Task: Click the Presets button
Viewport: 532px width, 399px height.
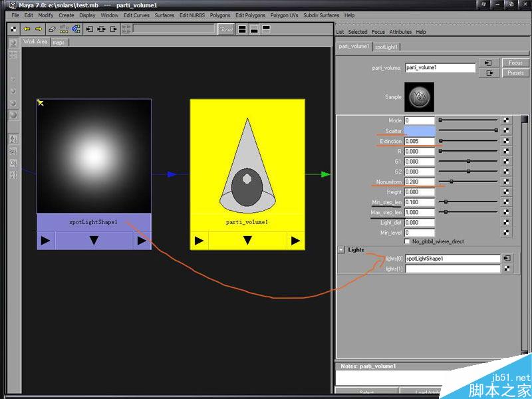Action: 515,73
